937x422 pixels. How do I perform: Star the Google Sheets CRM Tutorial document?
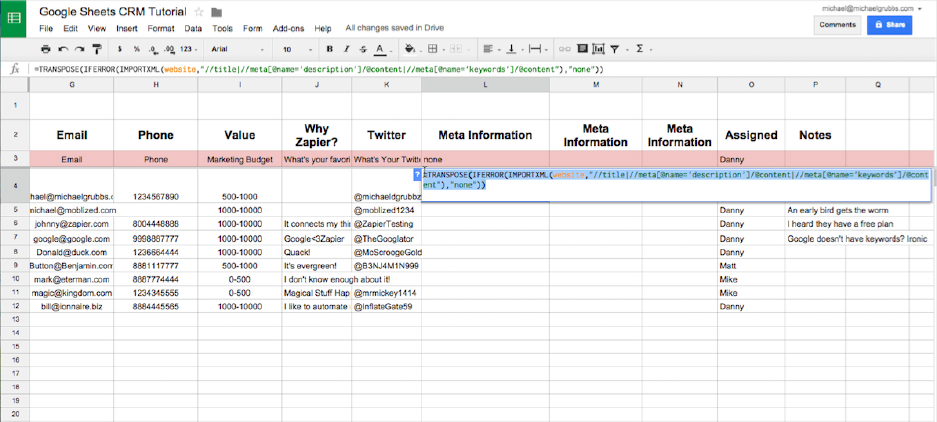coord(199,12)
